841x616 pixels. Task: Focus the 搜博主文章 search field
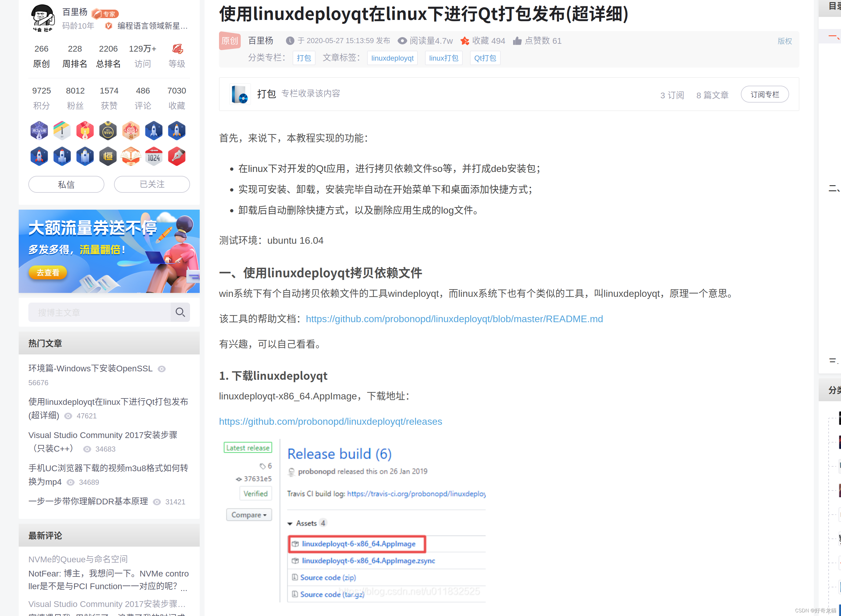tap(100, 312)
